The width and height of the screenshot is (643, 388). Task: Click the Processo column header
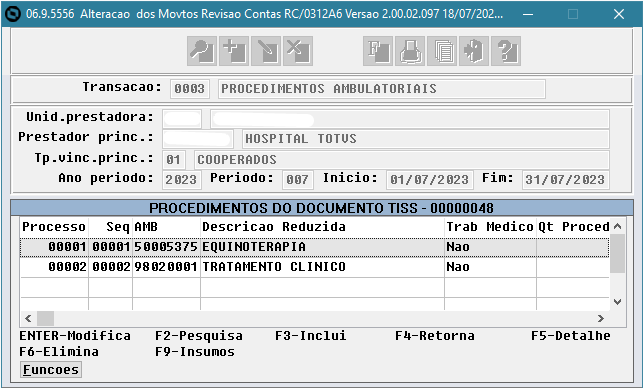point(54,227)
